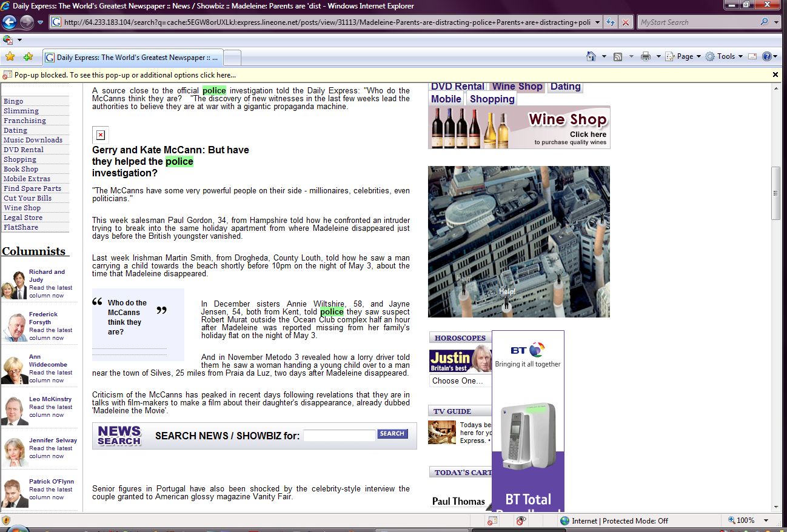Click the Add to Favorites icon
The width and height of the screenshot is (787, 532).
tap(28, 57)
